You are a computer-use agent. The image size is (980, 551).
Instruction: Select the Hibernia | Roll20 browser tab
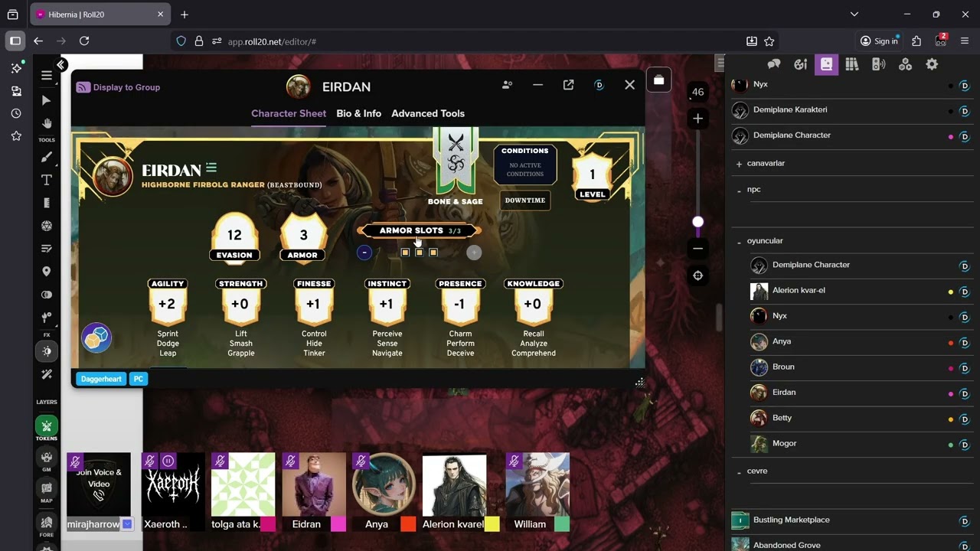point(102,15)
